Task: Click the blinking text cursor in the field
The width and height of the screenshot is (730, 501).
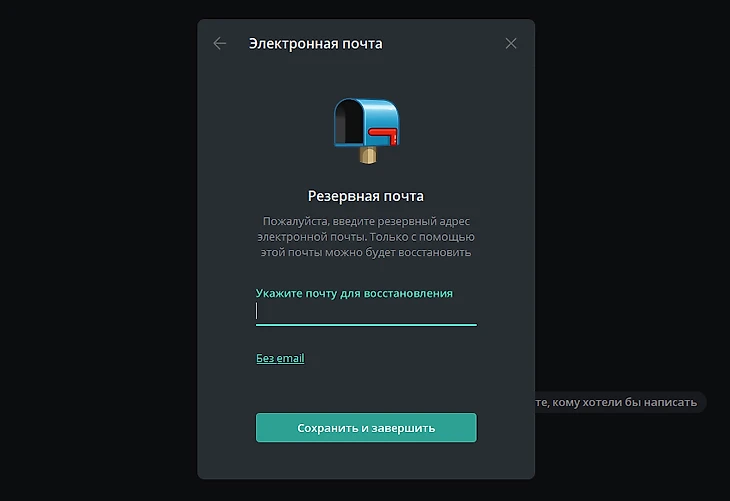Action: [257, 311]
